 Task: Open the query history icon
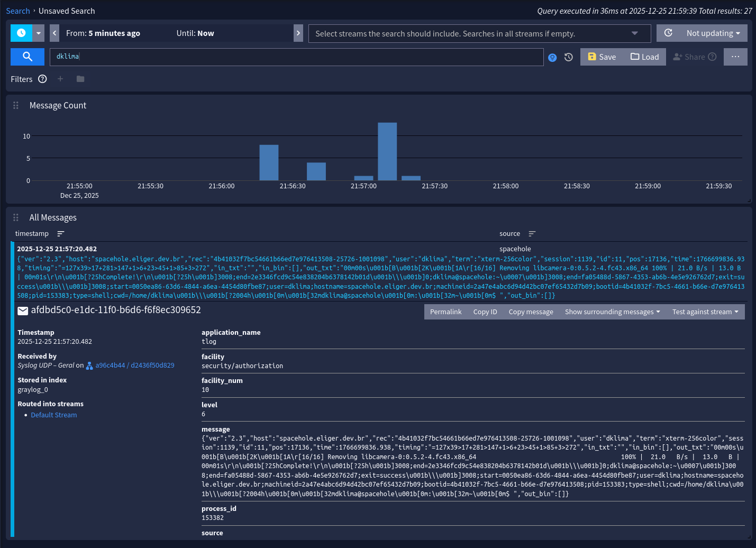[569, 57]
